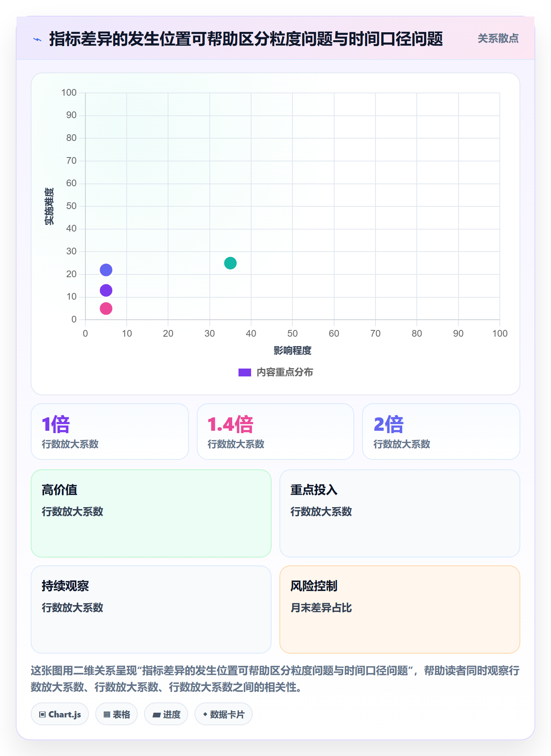Click the grid icon in 表格 chip
The height and width of the screenshot is (756, 551).
[x=107, y=715]
